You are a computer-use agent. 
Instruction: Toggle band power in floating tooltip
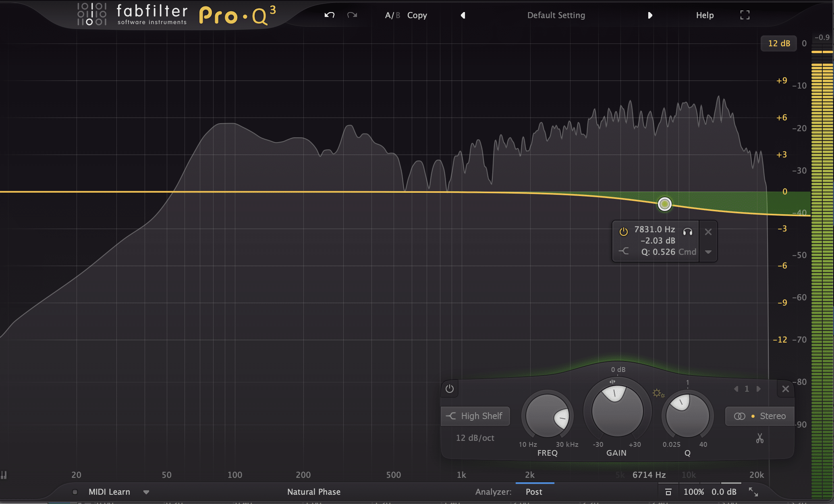tap(624, 231)
